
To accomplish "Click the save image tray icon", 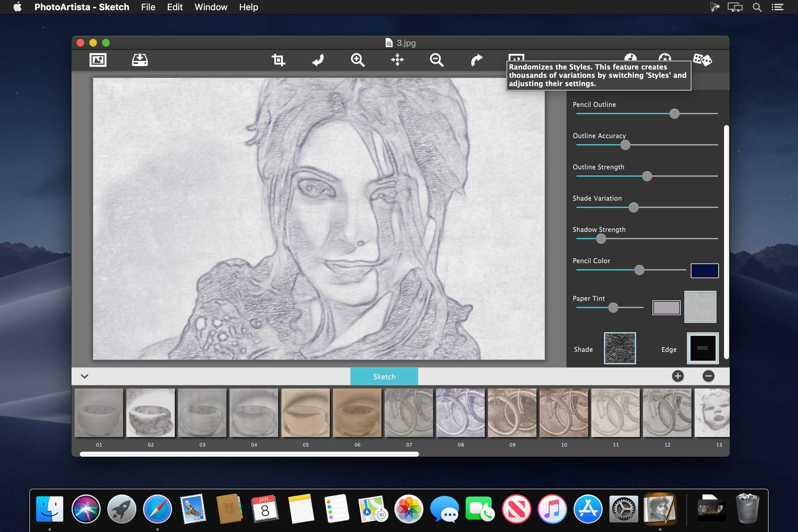I will coord(140,60).
